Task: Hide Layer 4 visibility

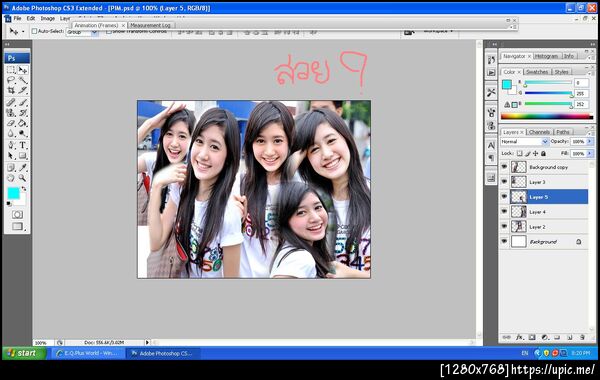Action: pos(504,212)
